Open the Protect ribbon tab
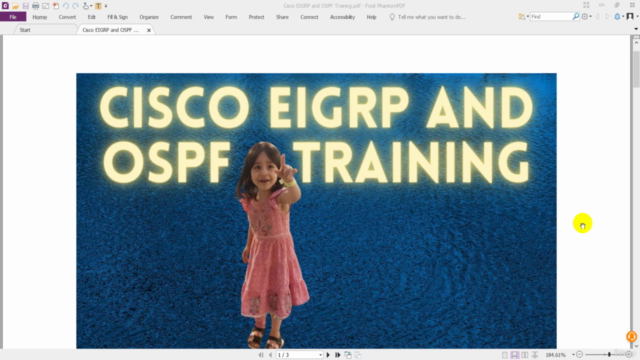The height and width of the screenshot is (360, 640). (x=256, y=17)
